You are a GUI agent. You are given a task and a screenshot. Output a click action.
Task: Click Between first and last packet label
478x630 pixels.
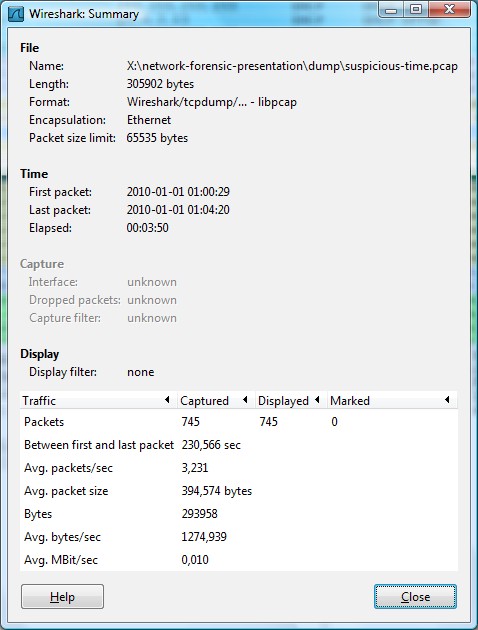99,445
